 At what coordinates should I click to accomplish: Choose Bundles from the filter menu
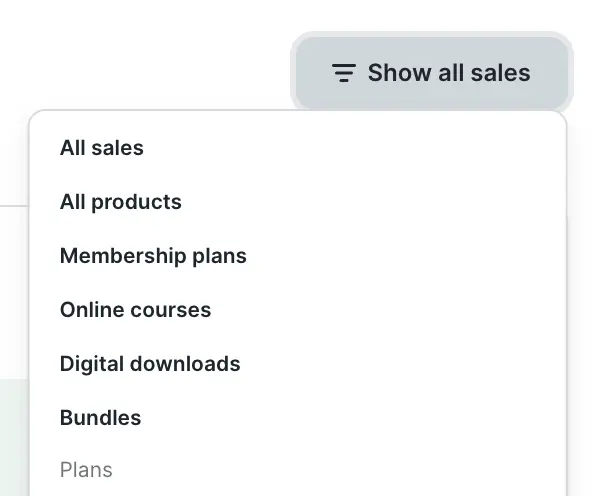(x=100, y=418)
